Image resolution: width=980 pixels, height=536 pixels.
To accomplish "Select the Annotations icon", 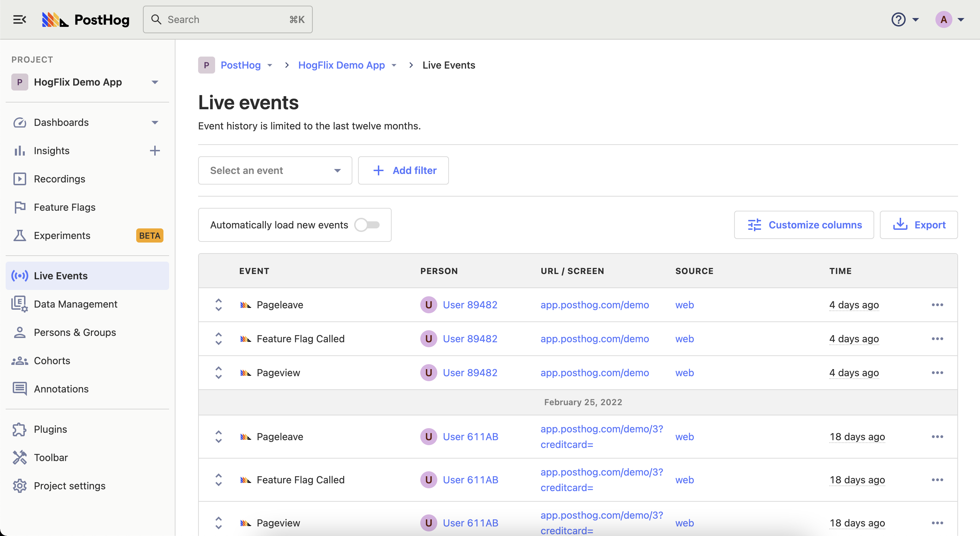I will pos(20,389).
